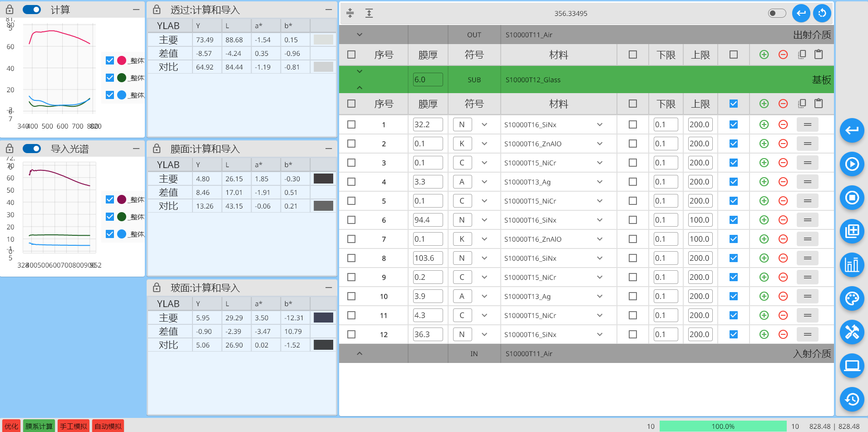Uncheck the blue checkbox in layer 10 row
This screenshot has width=868, height=432.
point(734,296)
